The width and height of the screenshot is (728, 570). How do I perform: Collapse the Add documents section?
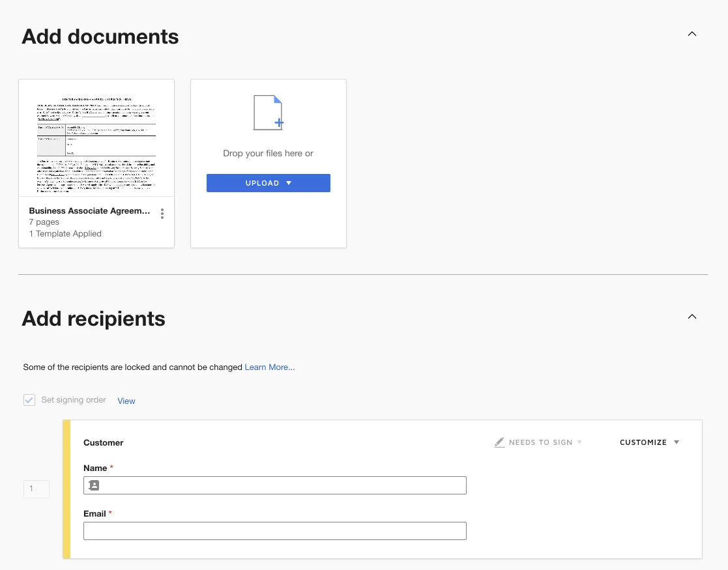click(692, 34)
